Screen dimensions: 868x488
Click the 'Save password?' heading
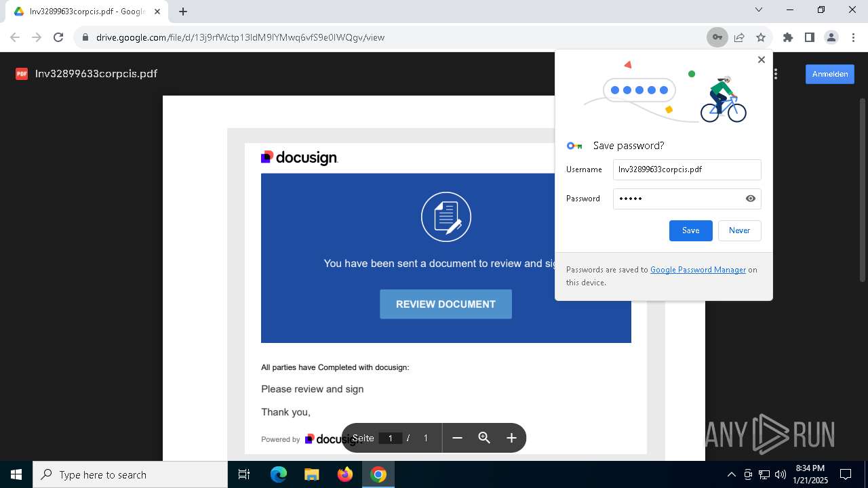[629, 146]
